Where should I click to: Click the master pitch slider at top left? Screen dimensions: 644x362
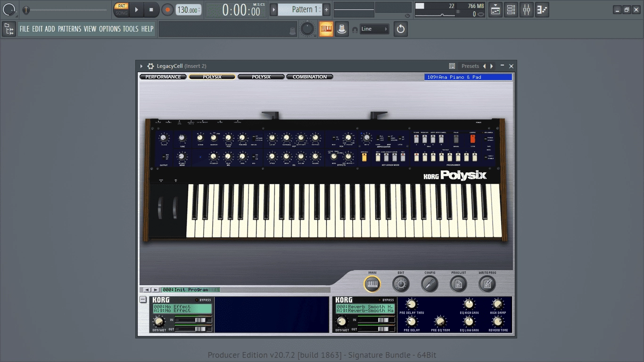64,10
